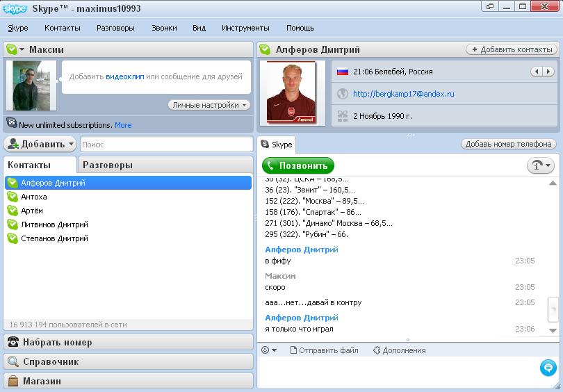
Task: Click the status icon beside Степанов Дмитрий
Action: coord(13,238)
